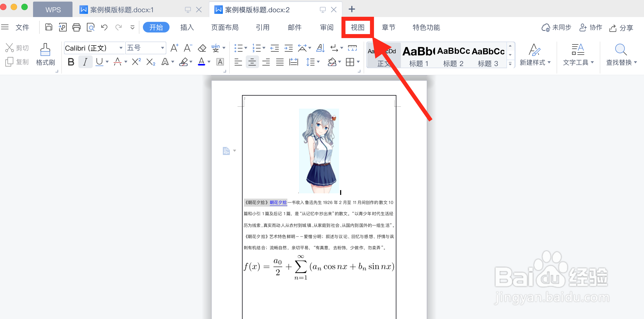Expand the line spacing dropdown arrow
The height and width of the screenshot is (319, 644).
click(318, 62)
